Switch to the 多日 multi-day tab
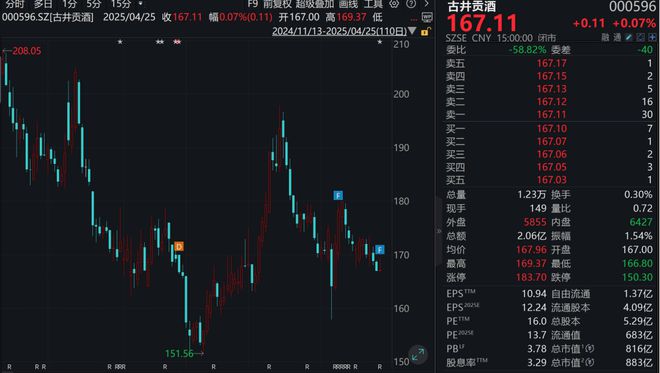Image resolution: width=660 pixels, height=373 pixels. pos(43,4)
